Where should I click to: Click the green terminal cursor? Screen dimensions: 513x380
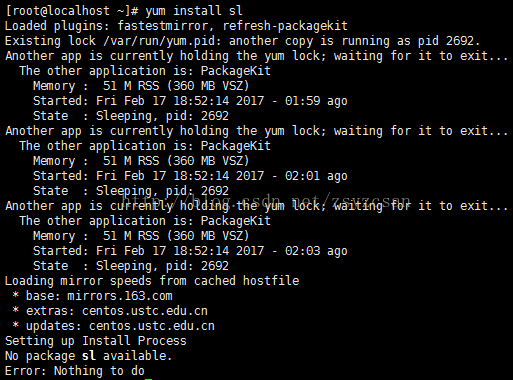pyautogui.click(x=149, y=379)
